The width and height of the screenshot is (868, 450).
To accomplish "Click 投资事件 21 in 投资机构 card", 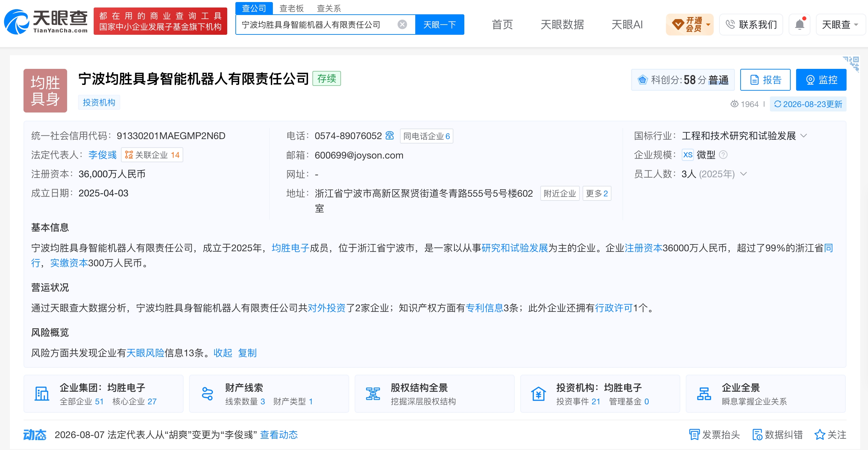I will click(x=578, y=401).
